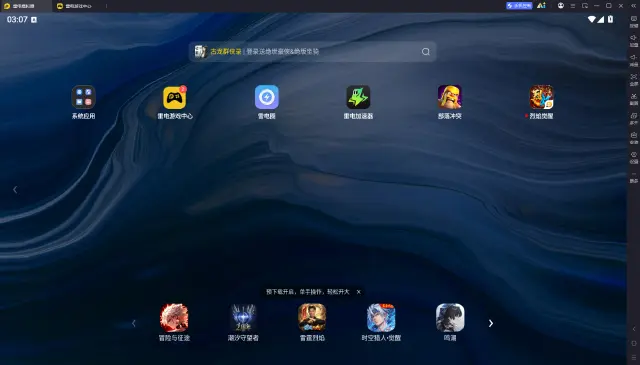
Task: Open the hamburger menu in title bar
Action: [573, 6]
